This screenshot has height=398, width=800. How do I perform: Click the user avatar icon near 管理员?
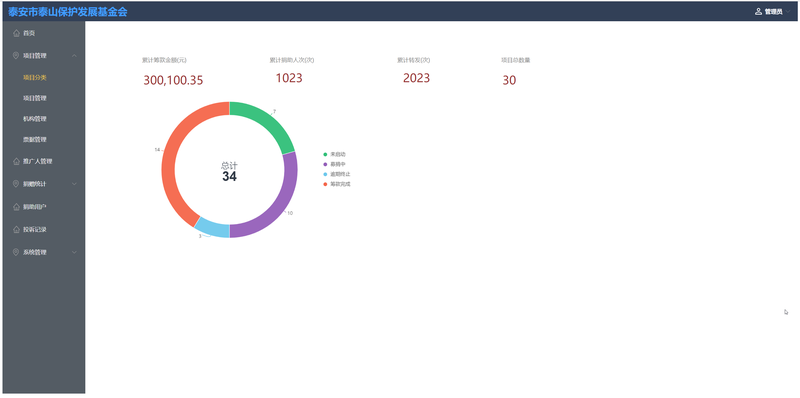click(x=758, y=11)
